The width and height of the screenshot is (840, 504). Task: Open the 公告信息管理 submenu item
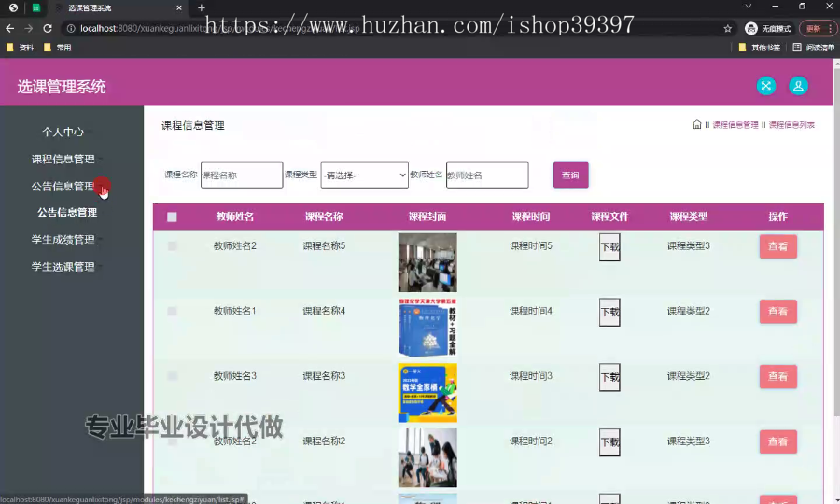click(x=67, y=213)
